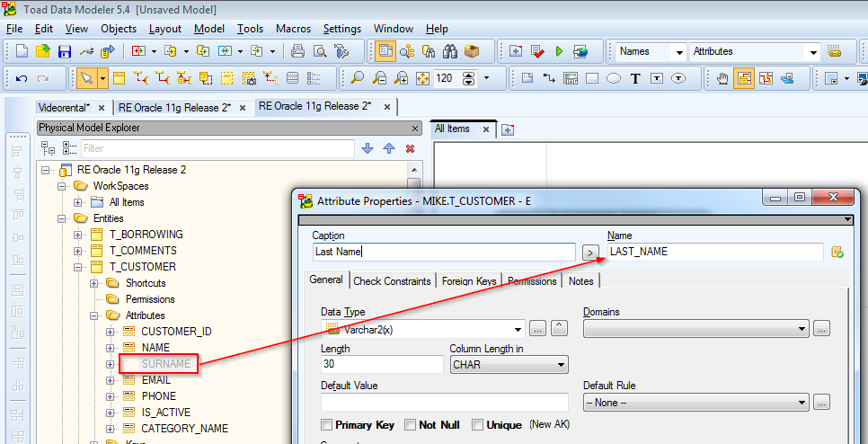Select the CATEGORY_NAME attribute in tree

[184, 429]
